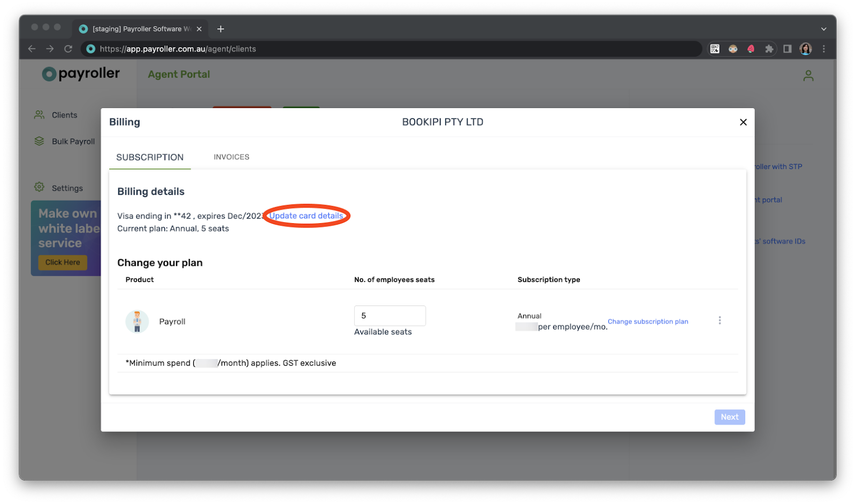Click the 'Visa ending in **42' text
This screenshot has height=504, width=856.
[x=154, y=216]
